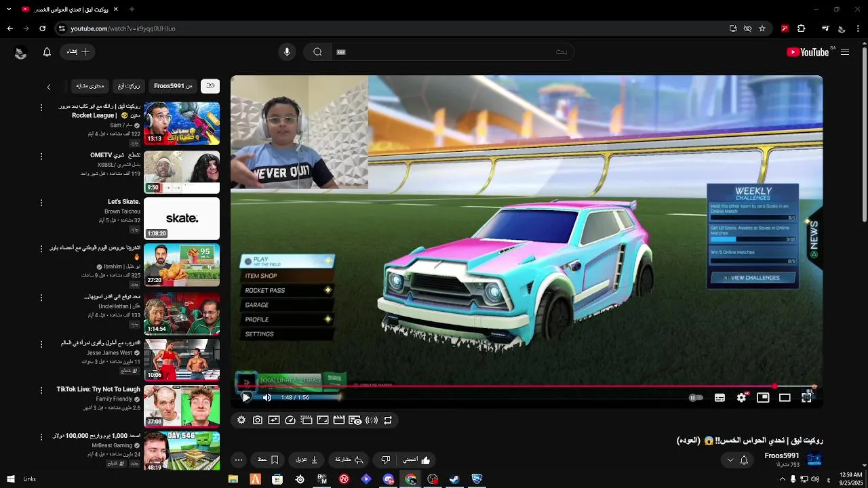Open the MrBeast Gaming DAY 546 thumbnail
Viewport: 868px width, 488px height.
coord(182,451)
